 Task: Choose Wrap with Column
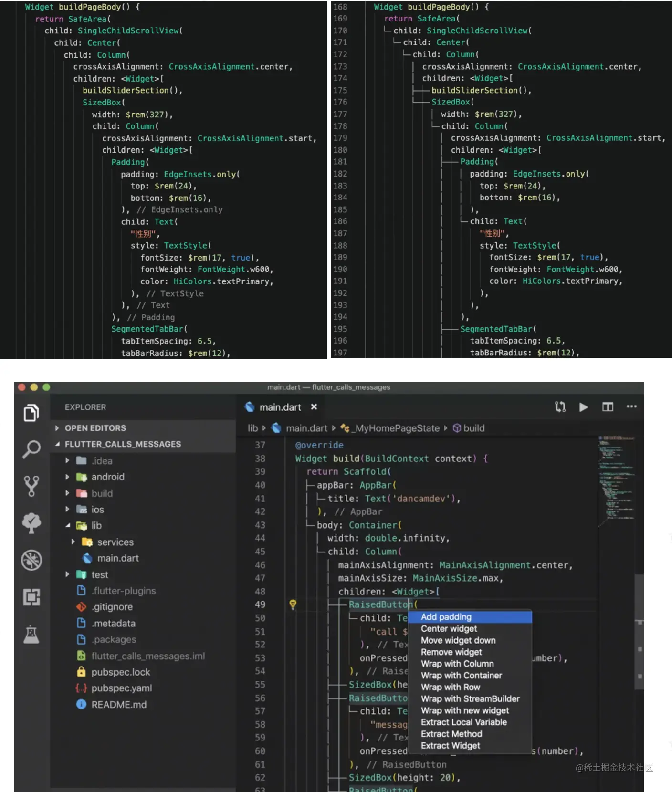[x=470, y=664]
